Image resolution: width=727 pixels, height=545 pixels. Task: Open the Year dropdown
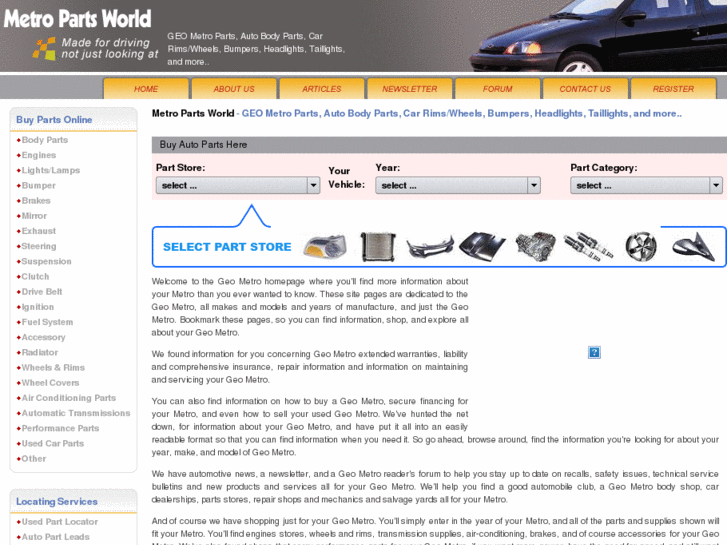[x=458, y=185]
